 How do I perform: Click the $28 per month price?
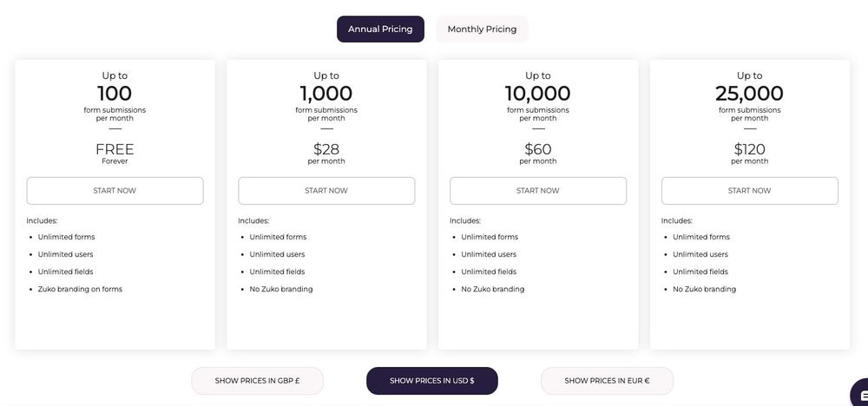pos(326,153)
